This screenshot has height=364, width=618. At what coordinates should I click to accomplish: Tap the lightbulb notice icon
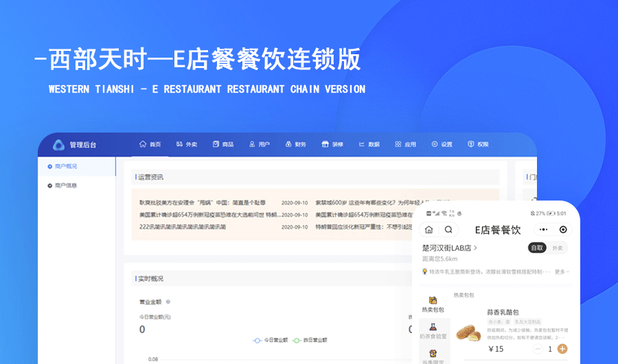point(424,272)
